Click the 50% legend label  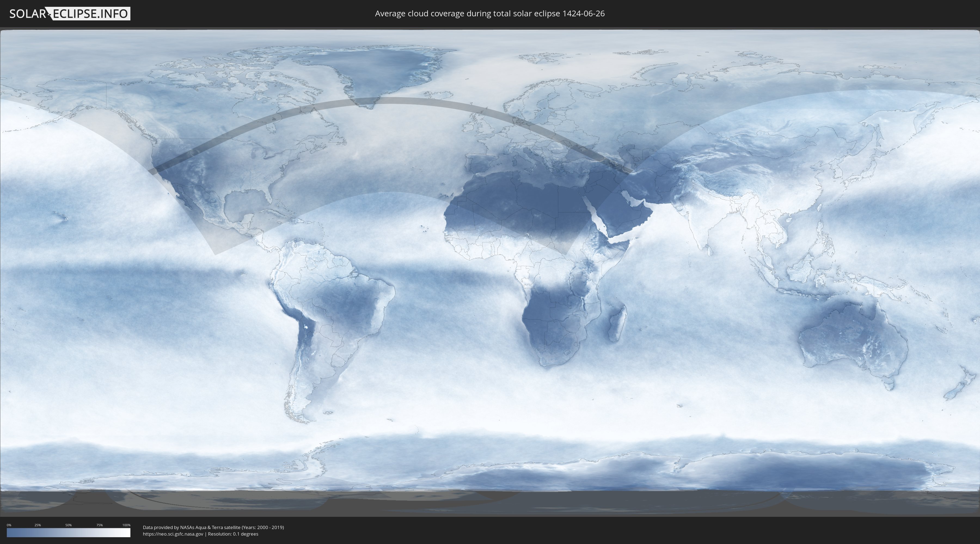[x=69, y=525]
